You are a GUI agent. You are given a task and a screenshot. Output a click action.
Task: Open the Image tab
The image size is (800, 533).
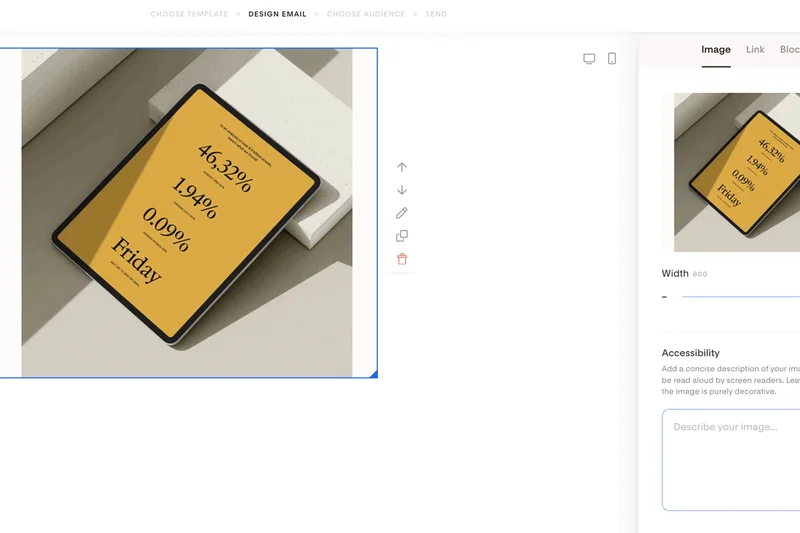[x=716, y=50]
